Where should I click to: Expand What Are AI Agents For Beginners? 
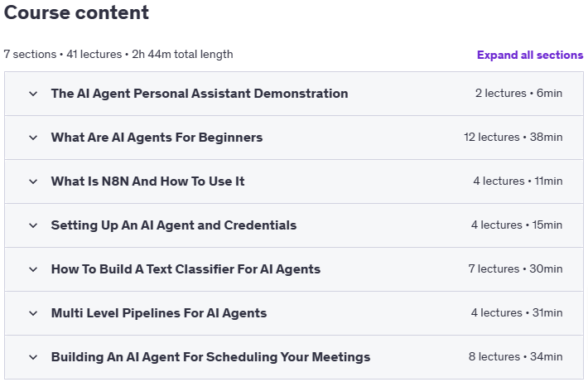pos(157,138)
